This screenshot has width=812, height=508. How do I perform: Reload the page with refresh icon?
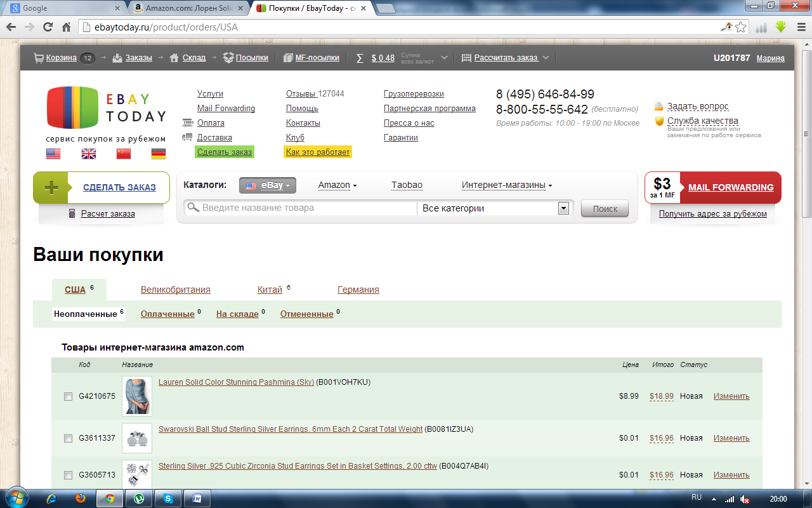point(48,27)
